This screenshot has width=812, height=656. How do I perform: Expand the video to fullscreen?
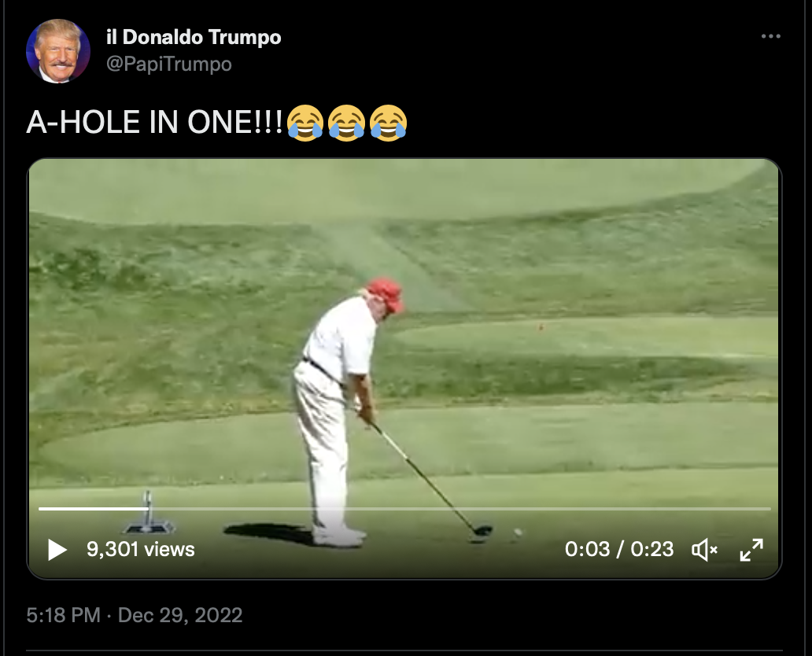click(751, 550)
